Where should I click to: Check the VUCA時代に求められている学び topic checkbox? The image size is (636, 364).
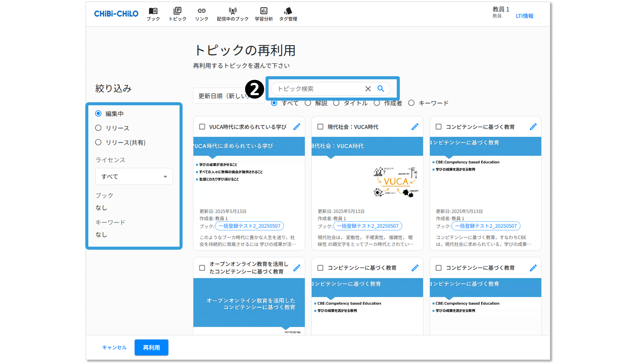pos(202,127)
